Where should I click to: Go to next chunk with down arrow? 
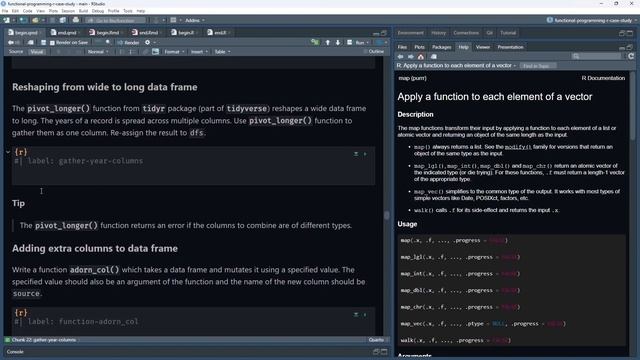pyautogui.click(x=338, y=42)
